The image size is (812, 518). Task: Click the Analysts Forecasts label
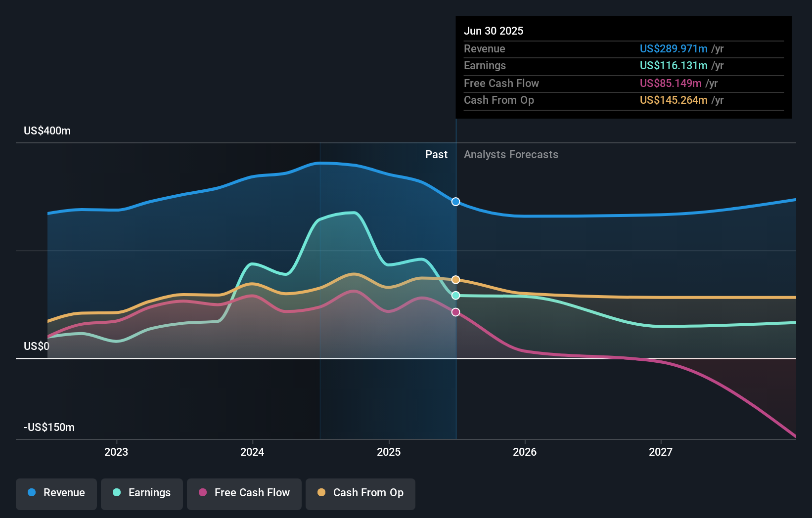point(511,155)
